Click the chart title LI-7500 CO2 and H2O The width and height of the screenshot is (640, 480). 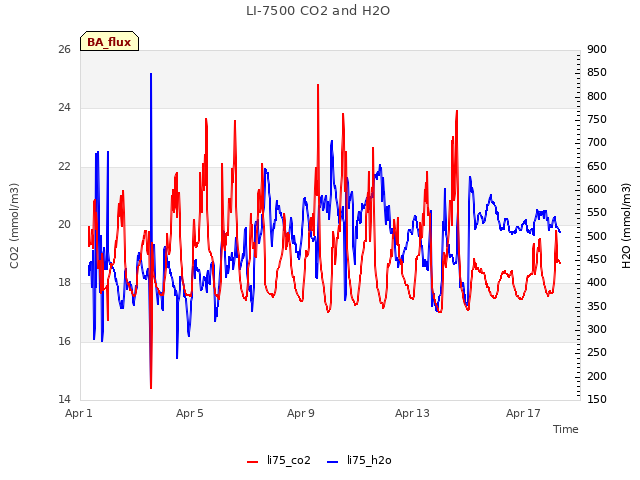pyautogui.click(x=318, y=11)
